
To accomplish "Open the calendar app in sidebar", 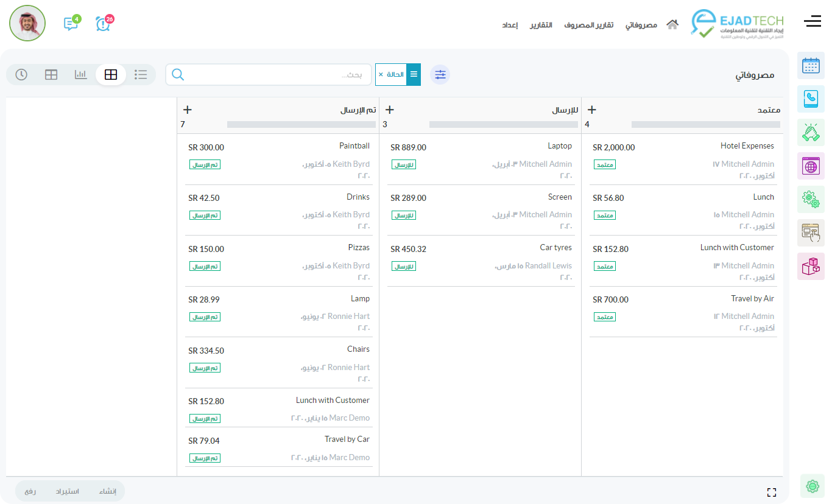I will pos(811,66).
